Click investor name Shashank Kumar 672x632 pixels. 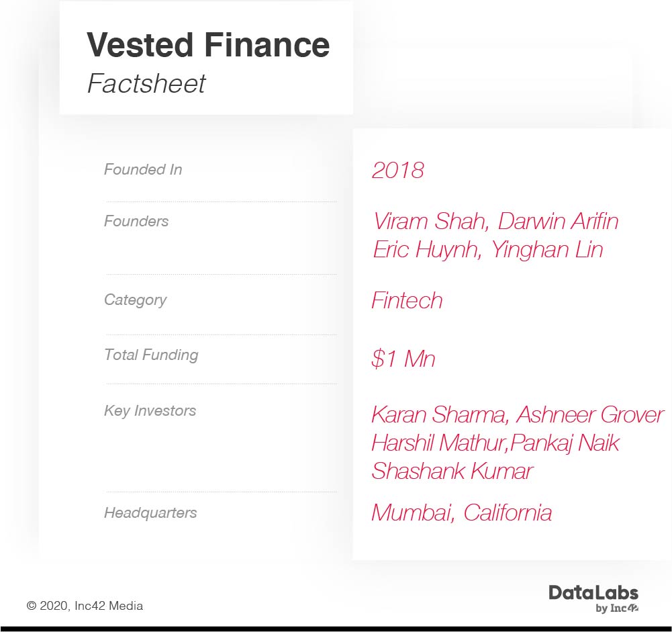point(452,471)
